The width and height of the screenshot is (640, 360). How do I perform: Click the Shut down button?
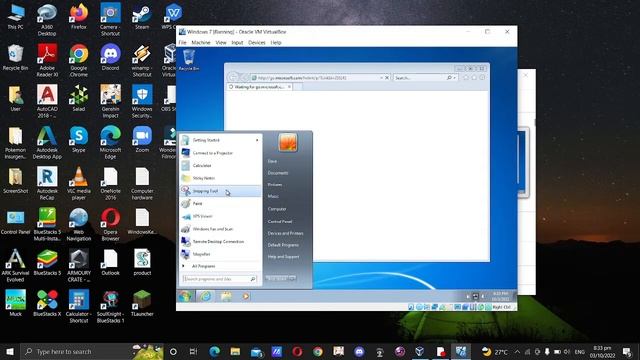point(278,278)
